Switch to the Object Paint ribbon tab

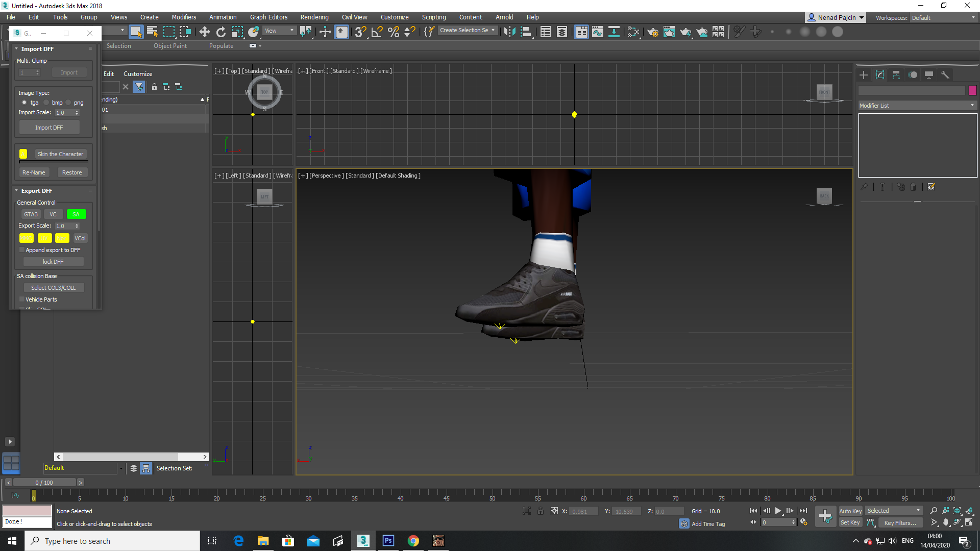tap(170, 46)
